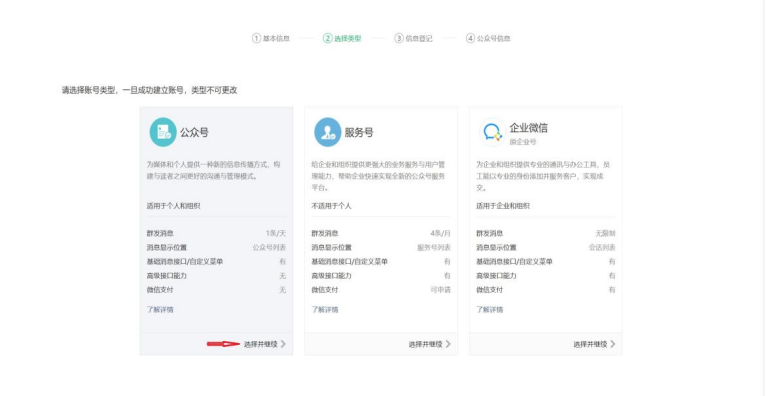The width and height of the screenshot is (766, 396).
Task: Open 了解详情 link in 公众号 card
Action: 160,310
